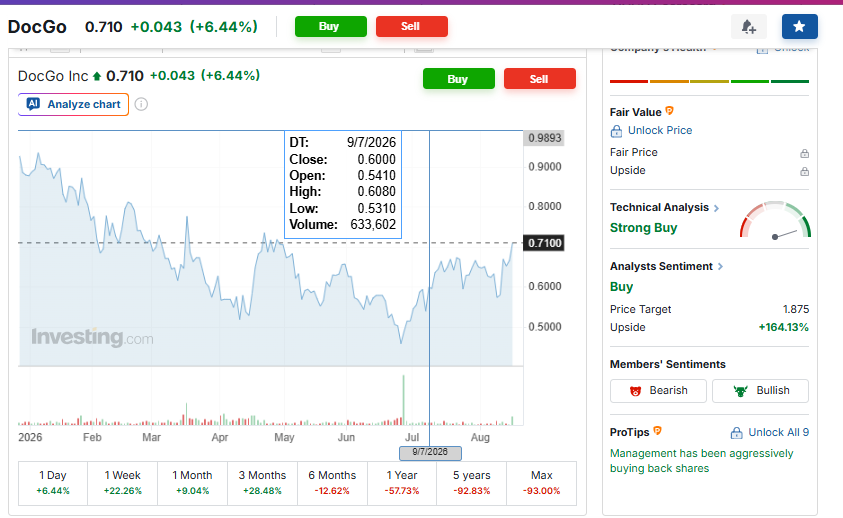Click the 9/7/2026 date marker on timeline
This screenshot has width=843, height=518.
[430, 452]
